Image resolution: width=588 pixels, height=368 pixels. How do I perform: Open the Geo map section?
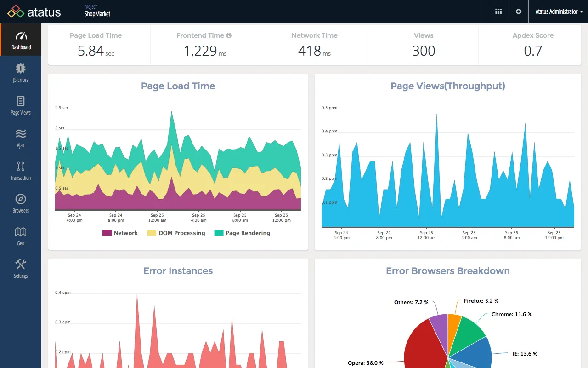[x=20, y=236]
